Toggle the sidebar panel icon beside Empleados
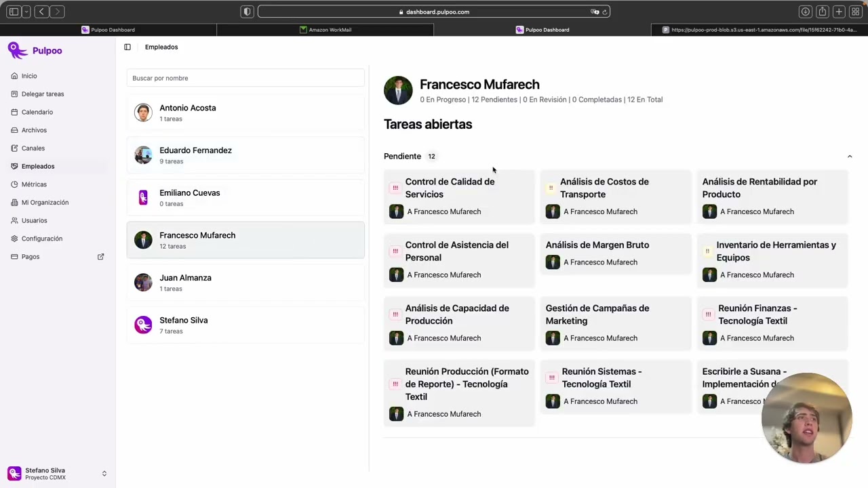This screenshot has height=488, width=868. coord(127,47)
